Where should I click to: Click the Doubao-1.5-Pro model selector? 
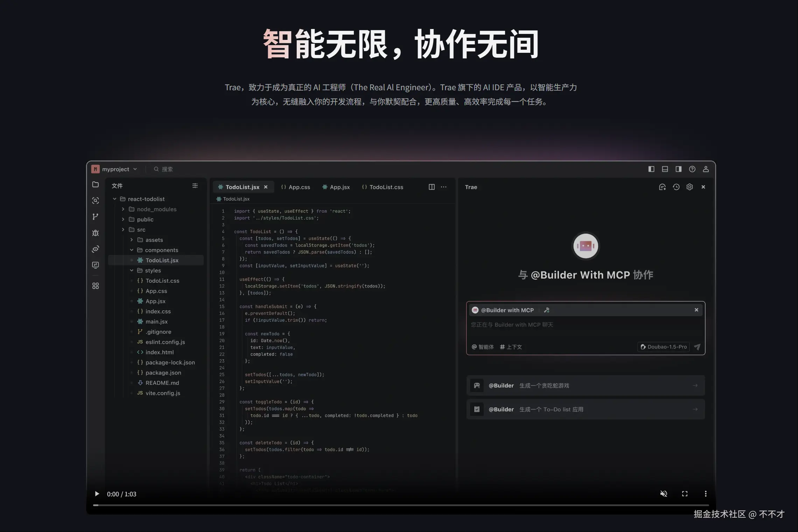[663, 347]
